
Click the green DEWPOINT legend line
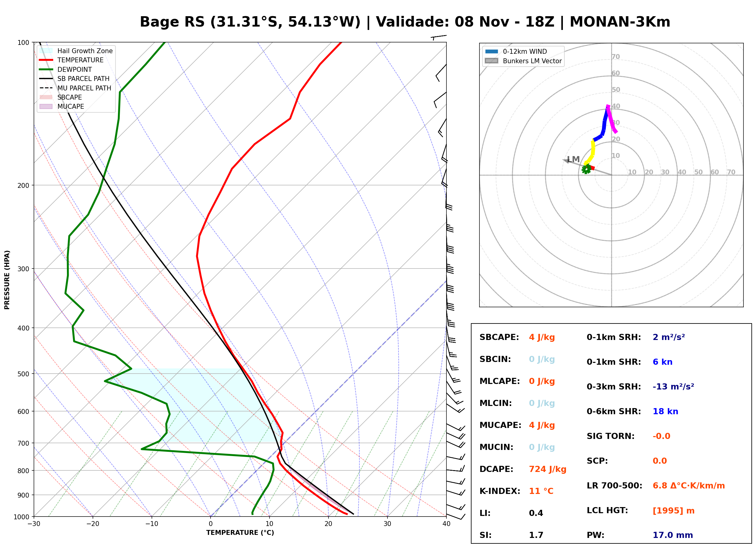coord(46,69)
